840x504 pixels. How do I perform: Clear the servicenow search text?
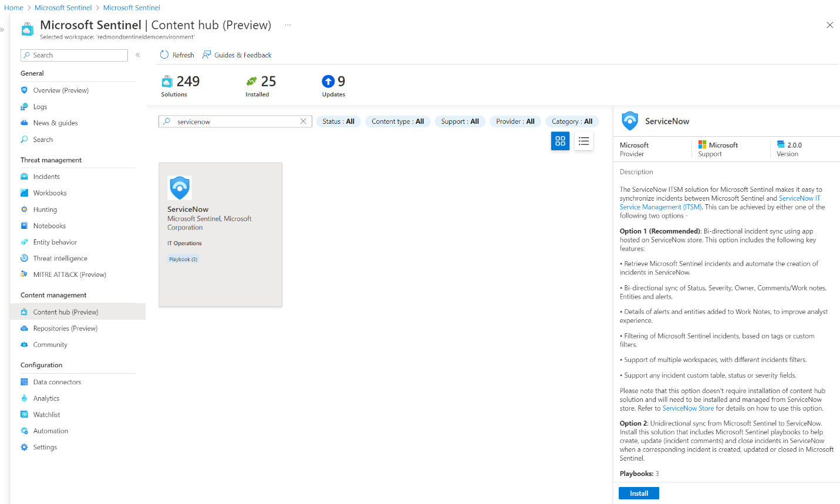click(x=303, y=121)
